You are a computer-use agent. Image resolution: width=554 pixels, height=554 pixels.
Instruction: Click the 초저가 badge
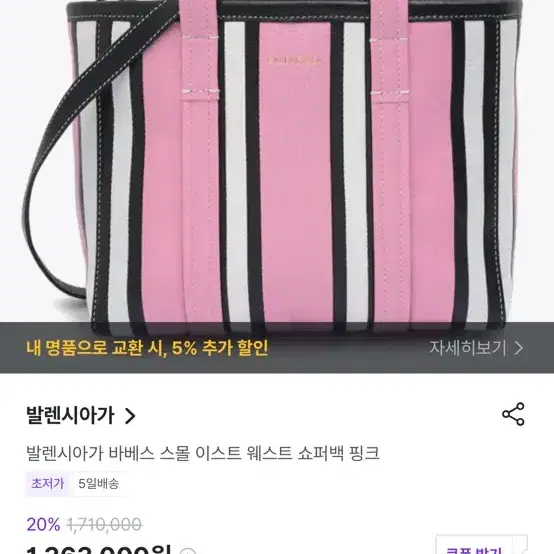coord(48,483)
